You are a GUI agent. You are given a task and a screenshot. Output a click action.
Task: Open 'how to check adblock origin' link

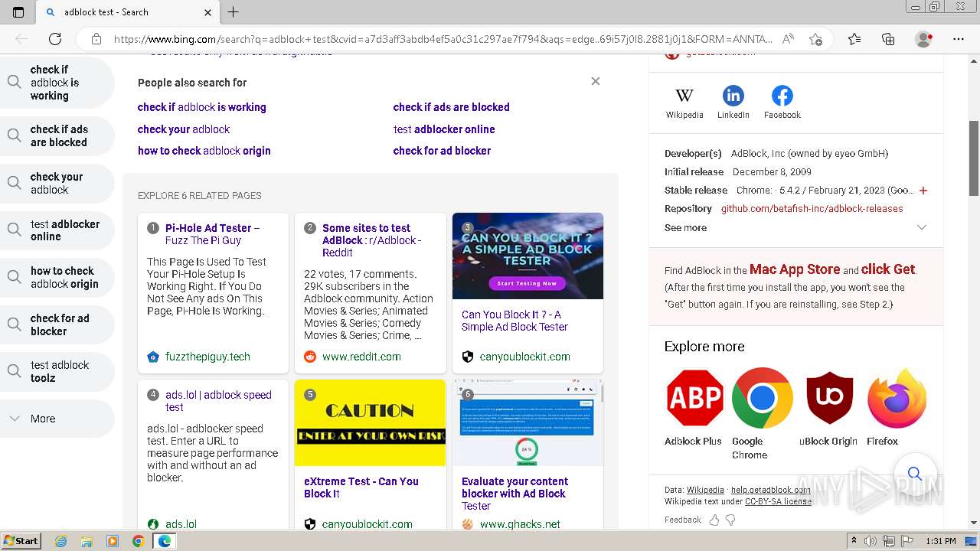204,151
